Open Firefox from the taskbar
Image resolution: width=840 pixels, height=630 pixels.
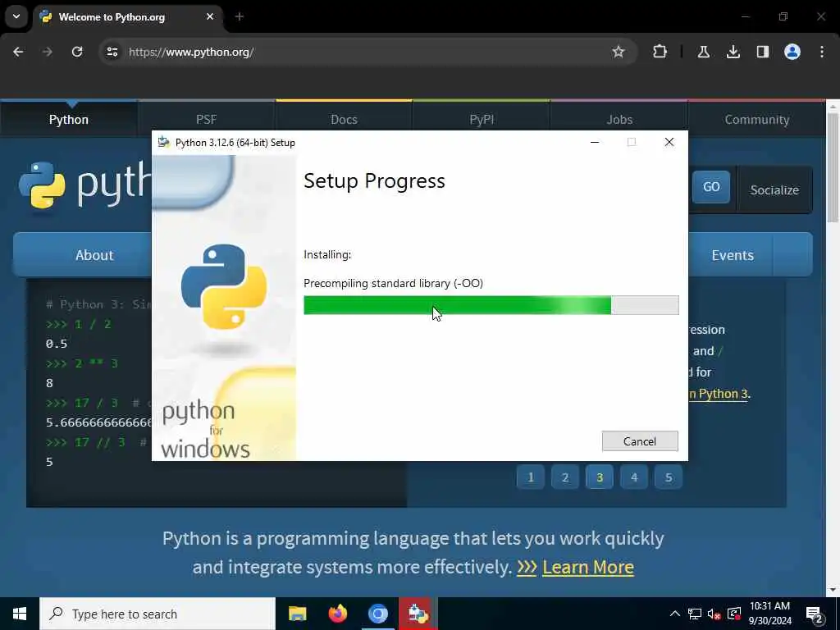pos(337,614)
